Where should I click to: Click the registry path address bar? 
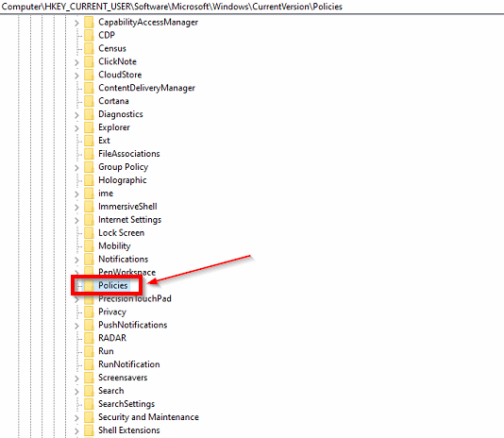pyautogui.click(x=252, y=7)
